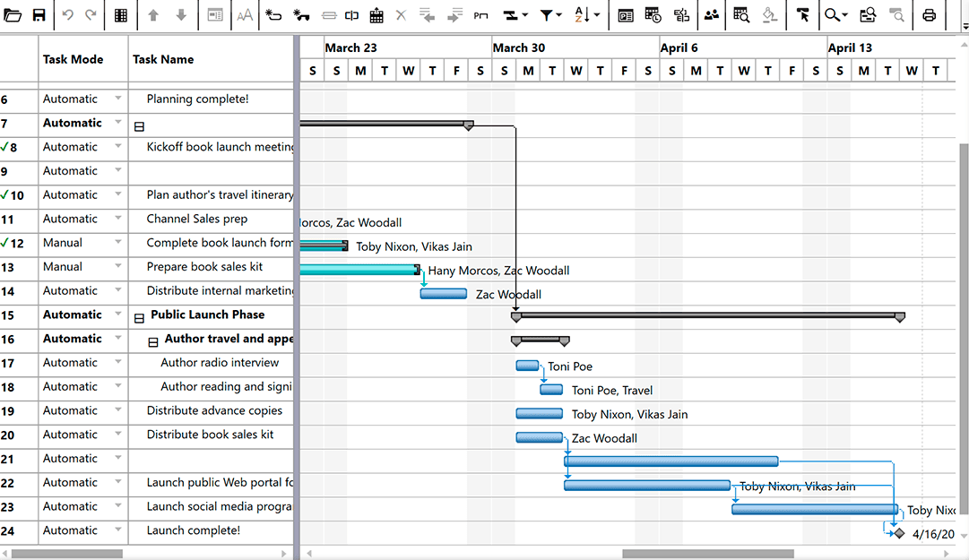
Task: Open Task Mode dropdown for row 13
Action: pos(117,266)
